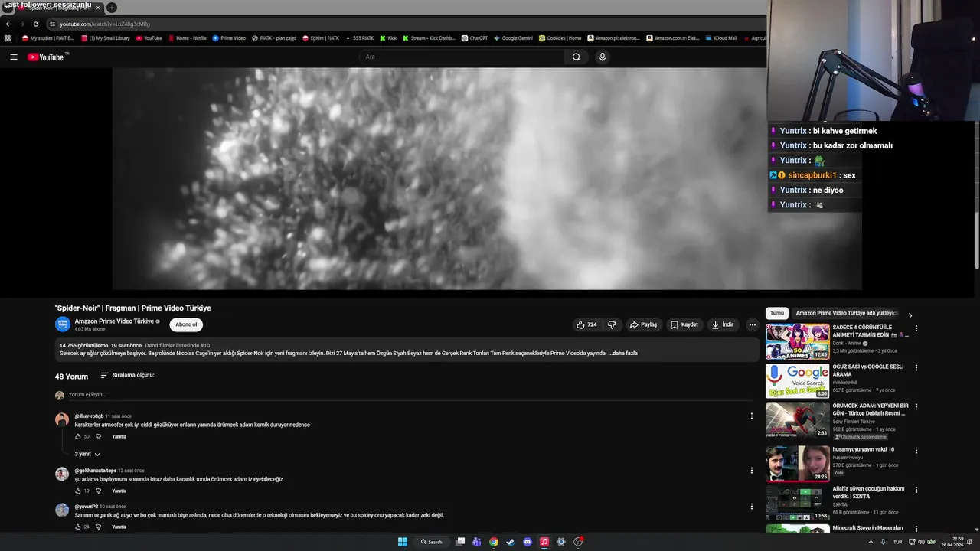The height and width of the screenshot is (551, 980).
Task: Open Settings gear app in the taskbar
Action: pyautogui.click(x=561, y=542)
